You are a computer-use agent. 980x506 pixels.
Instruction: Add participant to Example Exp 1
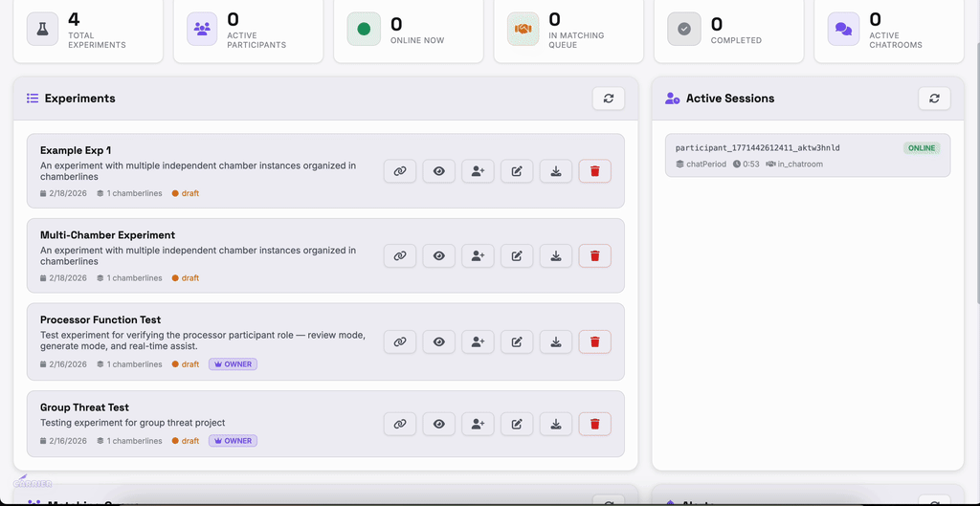[479, 171]
